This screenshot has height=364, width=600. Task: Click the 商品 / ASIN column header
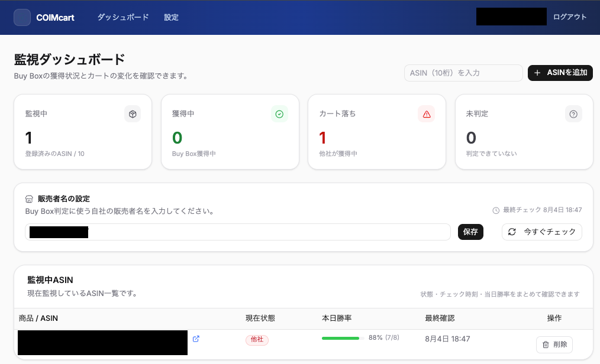click(38, 318)
